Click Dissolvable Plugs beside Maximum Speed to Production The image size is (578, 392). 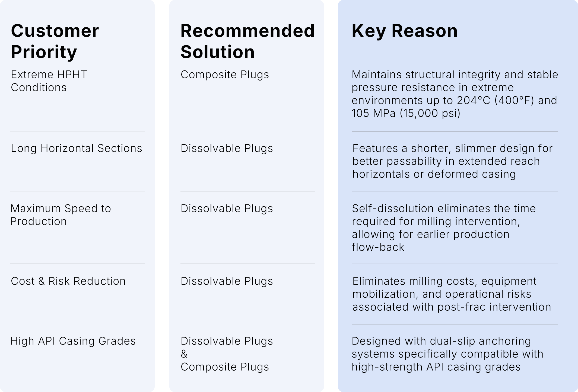(x=227, y=208)
